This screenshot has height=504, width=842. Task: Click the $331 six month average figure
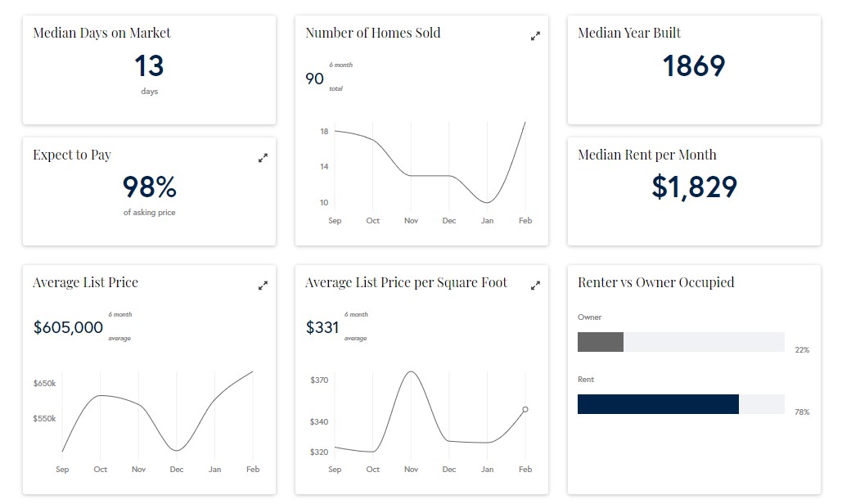322,328
